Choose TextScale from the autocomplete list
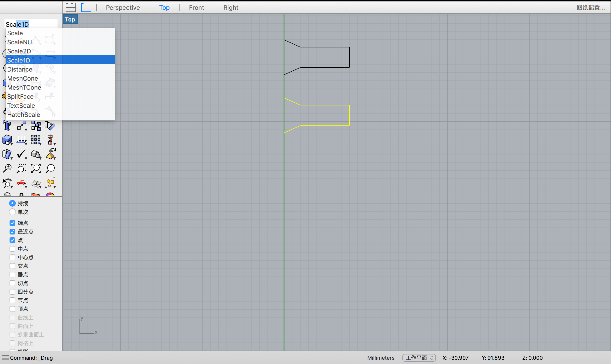 [60, 105]
